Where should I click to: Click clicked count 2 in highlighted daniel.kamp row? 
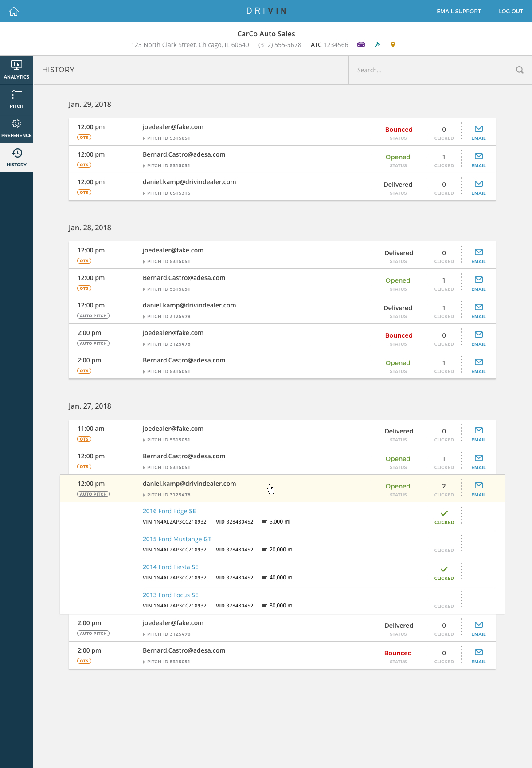coord(444,486)
